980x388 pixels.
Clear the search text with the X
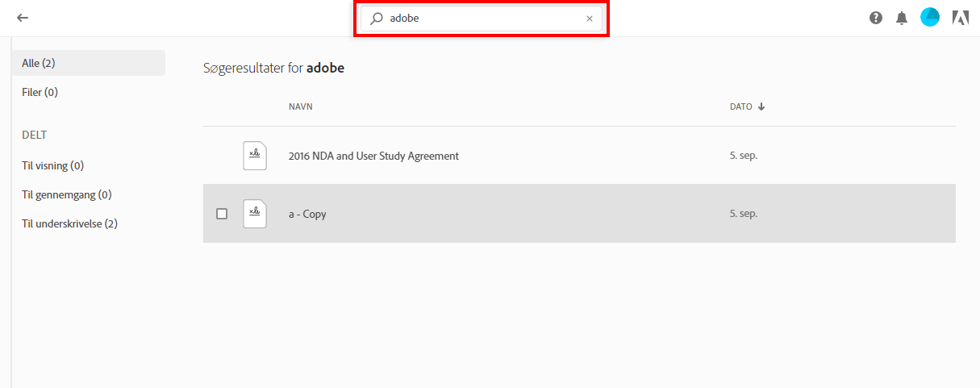590,19
